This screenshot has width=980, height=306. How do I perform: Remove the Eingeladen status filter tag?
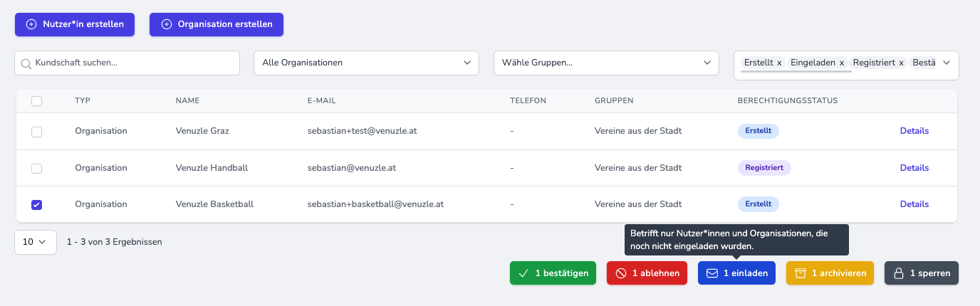[x=841, y=63]
